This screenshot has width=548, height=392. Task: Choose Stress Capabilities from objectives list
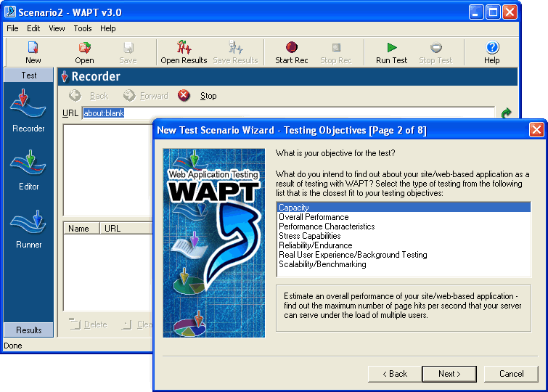pyautogui.click(x=309, y=236)
